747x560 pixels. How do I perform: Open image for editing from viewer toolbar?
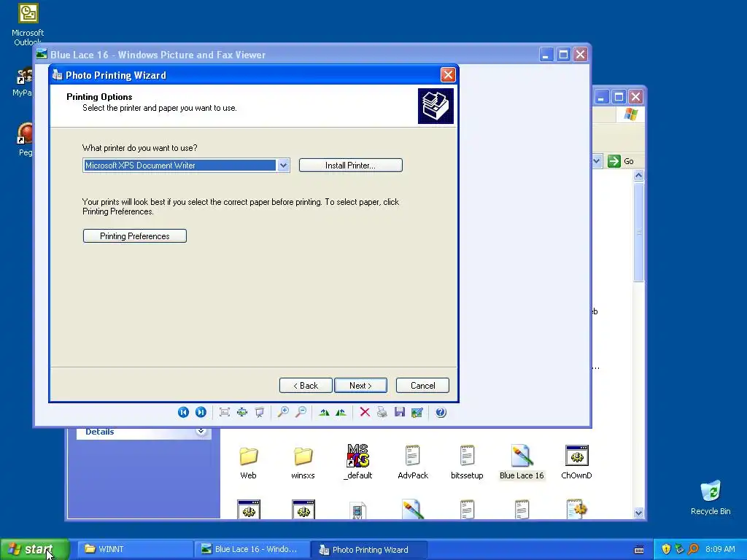pos(417,413)
